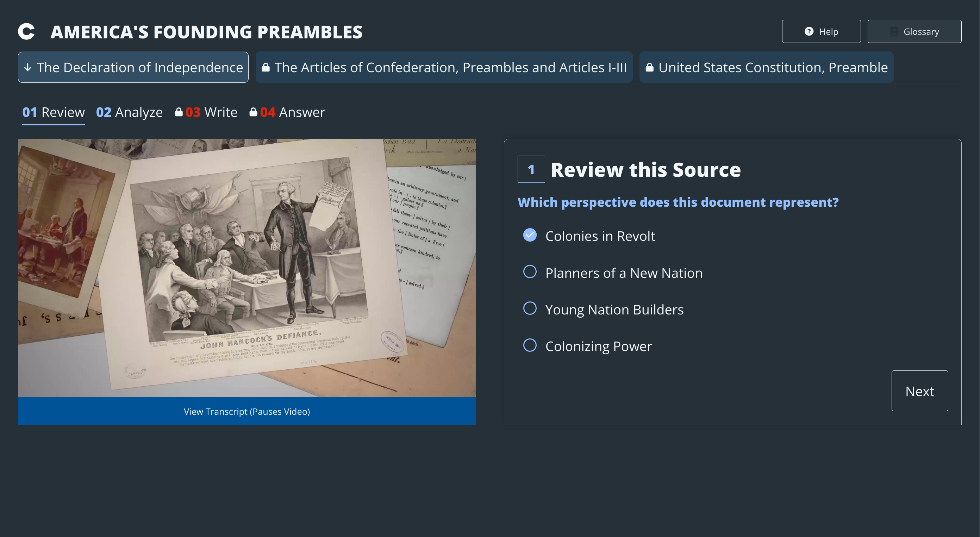Open View Transcript (Pauses Video)
Viewport: 980px width, 537px height.
pos(247,412)
